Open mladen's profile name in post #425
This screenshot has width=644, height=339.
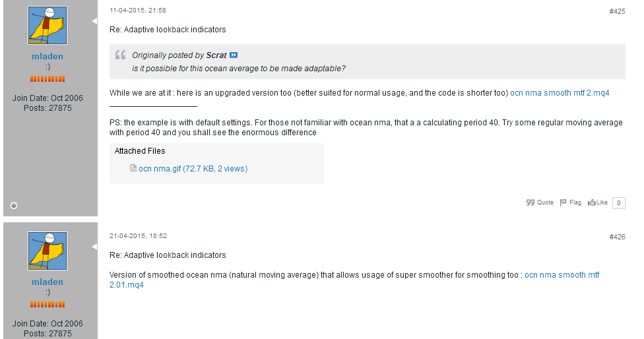pos(48,57)
